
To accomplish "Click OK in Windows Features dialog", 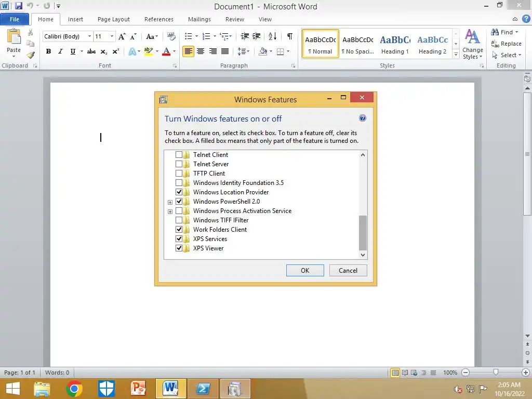I will pyautogui.click(x=305, y=270).
